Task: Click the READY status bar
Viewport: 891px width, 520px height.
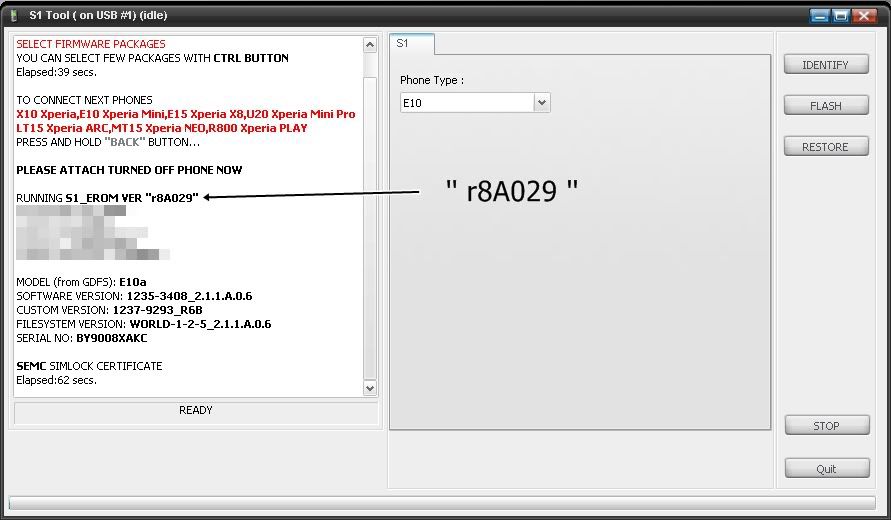Action: click(195, 413)
